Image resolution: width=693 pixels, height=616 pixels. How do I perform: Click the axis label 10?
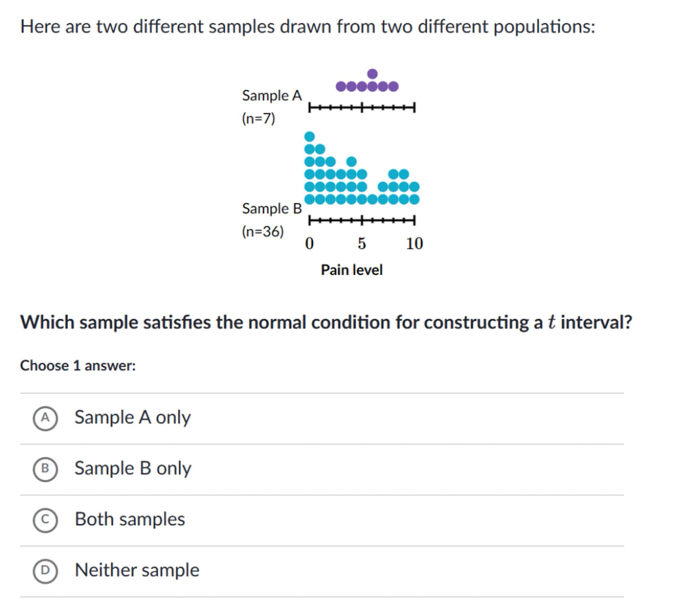[x=414, y=244]
